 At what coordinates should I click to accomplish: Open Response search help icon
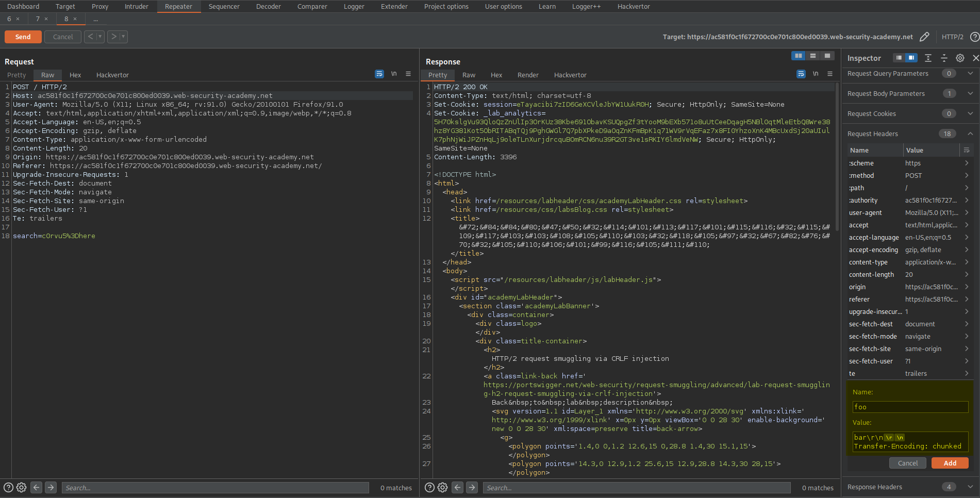coord(429,487)
